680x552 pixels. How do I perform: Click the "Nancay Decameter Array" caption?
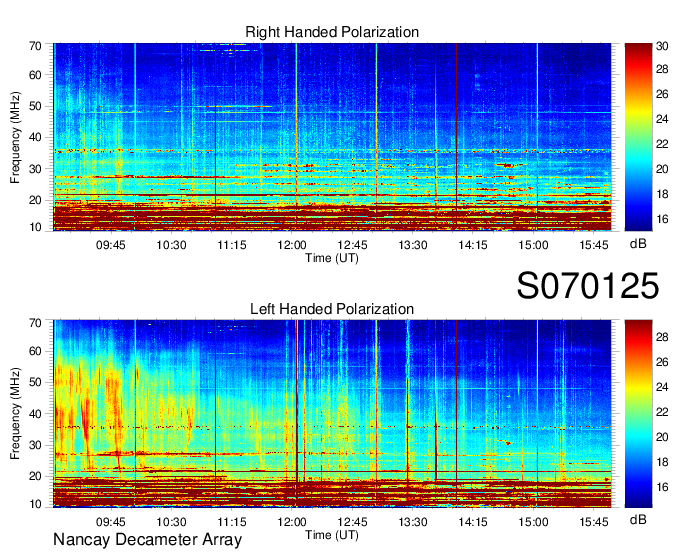[147, 540]
